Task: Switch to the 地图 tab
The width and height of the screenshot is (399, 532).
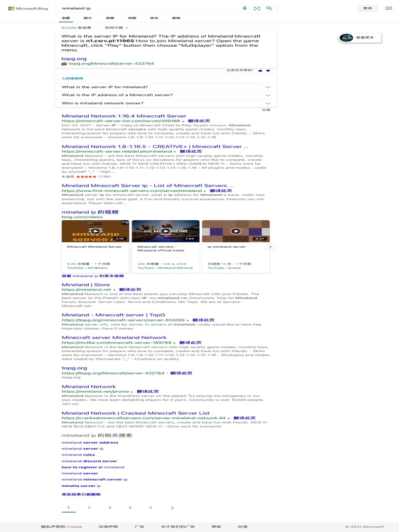Action: tap(132, 18)
